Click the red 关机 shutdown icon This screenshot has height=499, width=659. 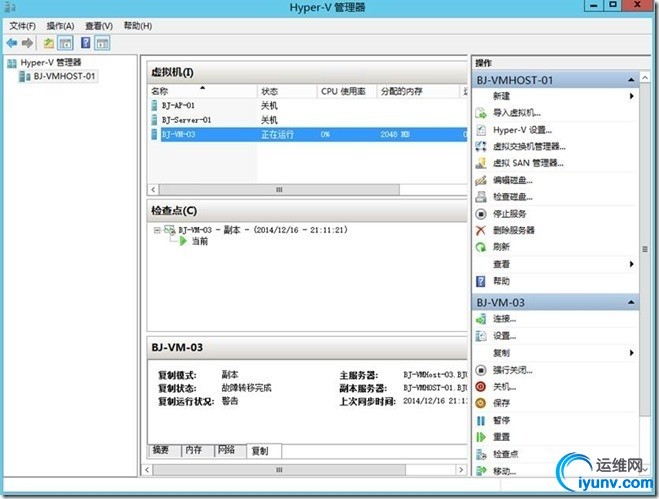pyautogui.click(x=481, y=386)
